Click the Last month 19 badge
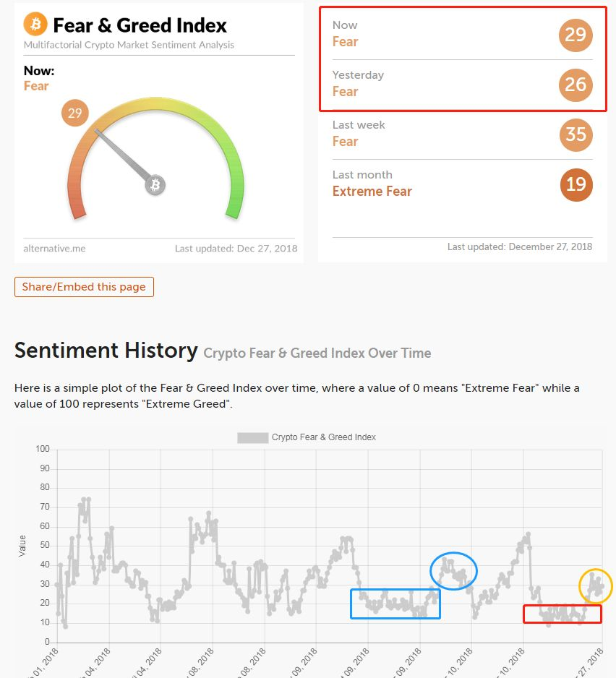The image size is (616, 678). (576, 184)
